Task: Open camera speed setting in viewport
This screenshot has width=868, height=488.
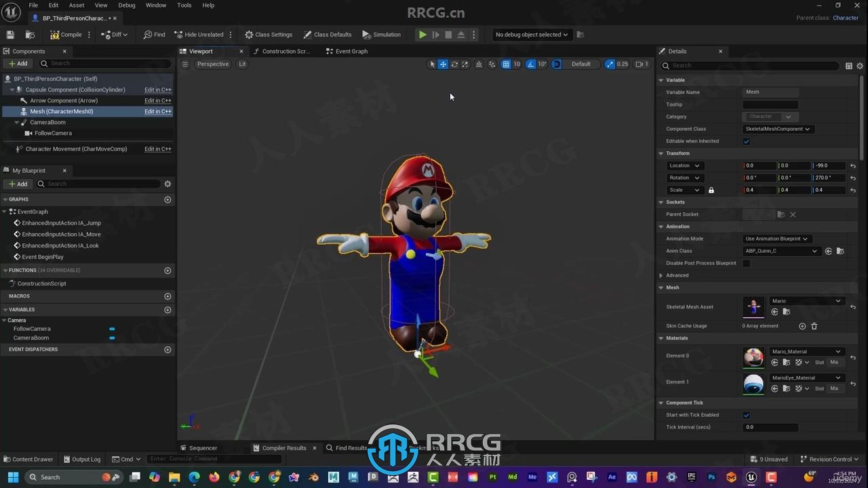Action: pyautogui.click(x=642, y=64)
